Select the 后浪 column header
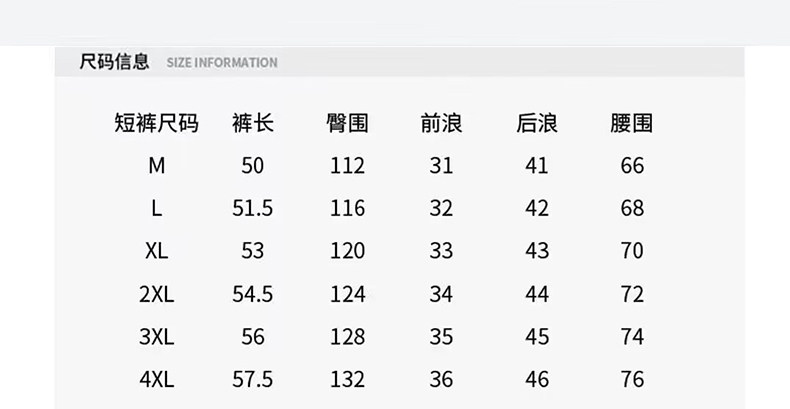This screenshot has width=790, height=409. pos(537,124)
